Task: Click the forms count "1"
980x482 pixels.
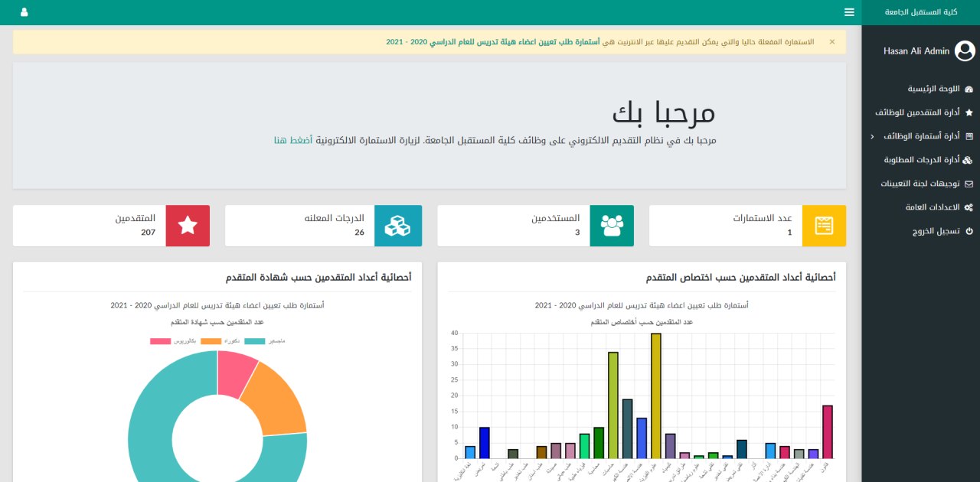Action: click(x=789, y=233)
